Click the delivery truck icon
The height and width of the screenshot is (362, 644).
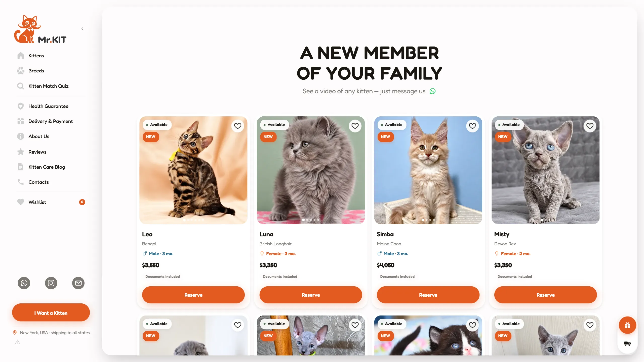627,343
